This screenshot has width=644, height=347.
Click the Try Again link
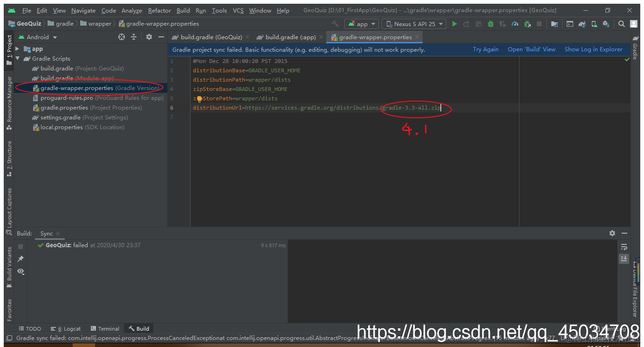click(x=486, y=49)
